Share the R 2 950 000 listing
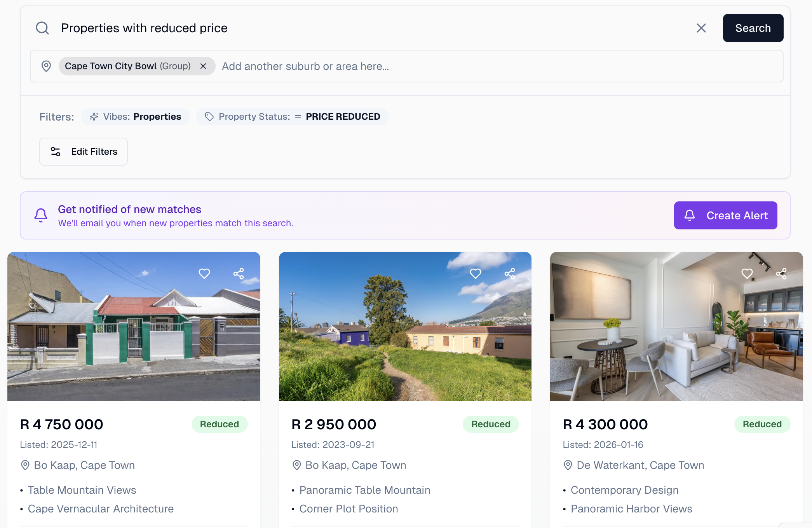812x528 pixels. coord(510,274)
